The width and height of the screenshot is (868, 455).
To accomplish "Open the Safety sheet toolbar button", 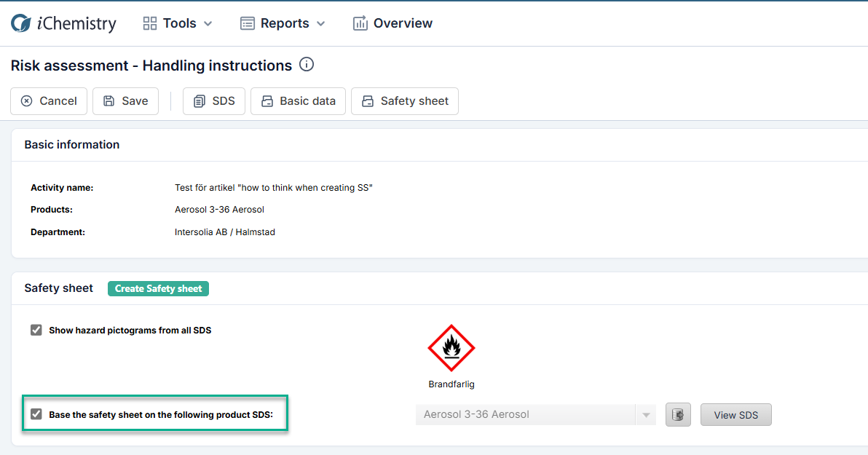I will pos(405,100).
